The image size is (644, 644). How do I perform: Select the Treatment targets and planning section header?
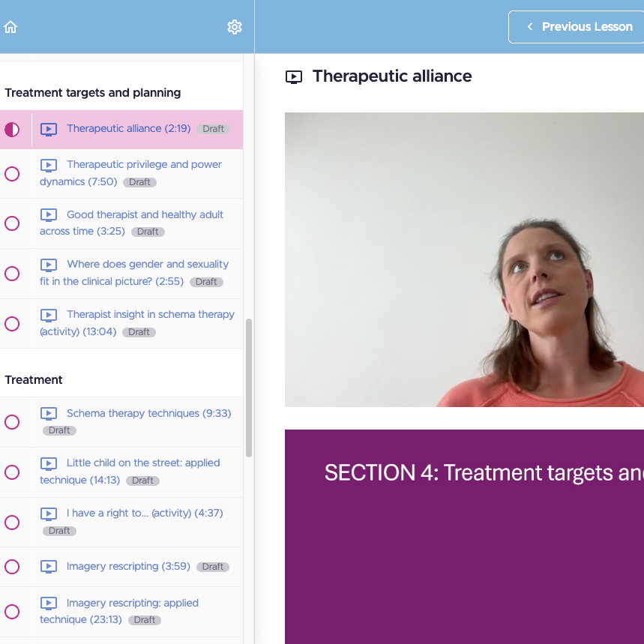point(93,93)
